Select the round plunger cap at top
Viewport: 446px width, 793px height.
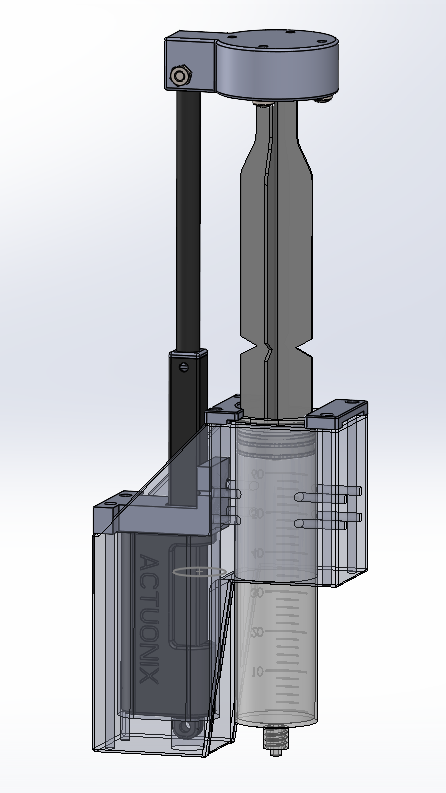tap(277, 64)
